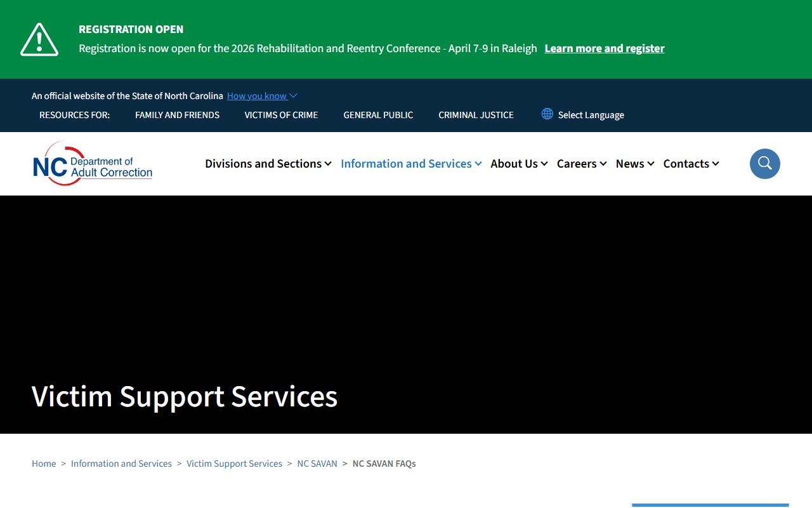
Task: Expand the News menu
Action: [x=634, y=164]
